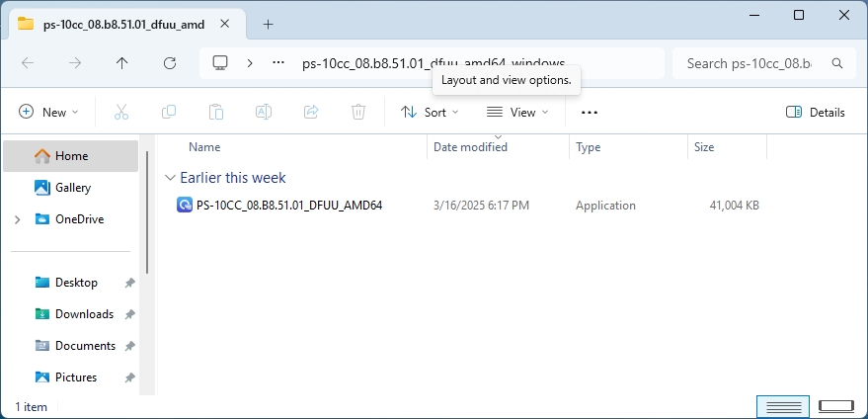Open the Date modified column filter arrow
868x419 pixels.
tap(498, 137)
